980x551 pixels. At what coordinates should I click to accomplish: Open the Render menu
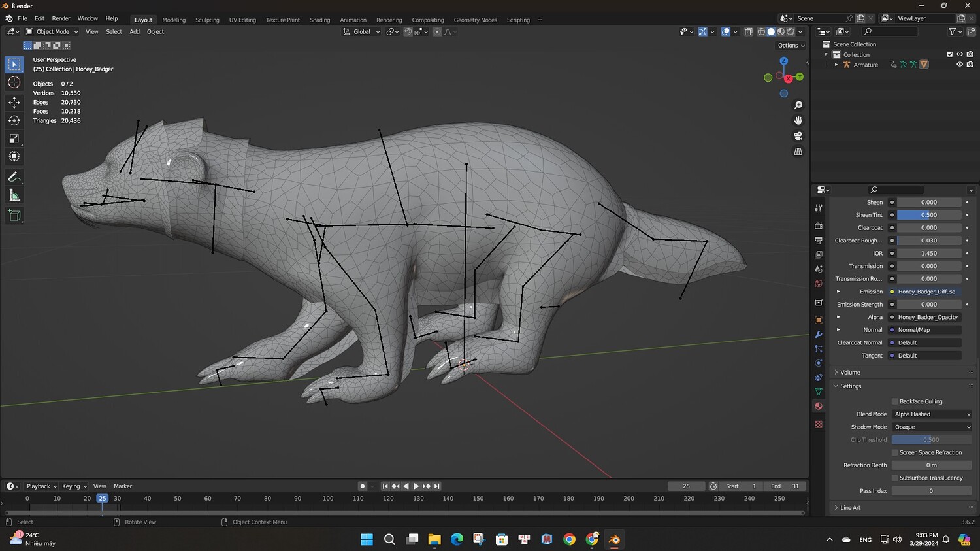click(x=61, y=18)
